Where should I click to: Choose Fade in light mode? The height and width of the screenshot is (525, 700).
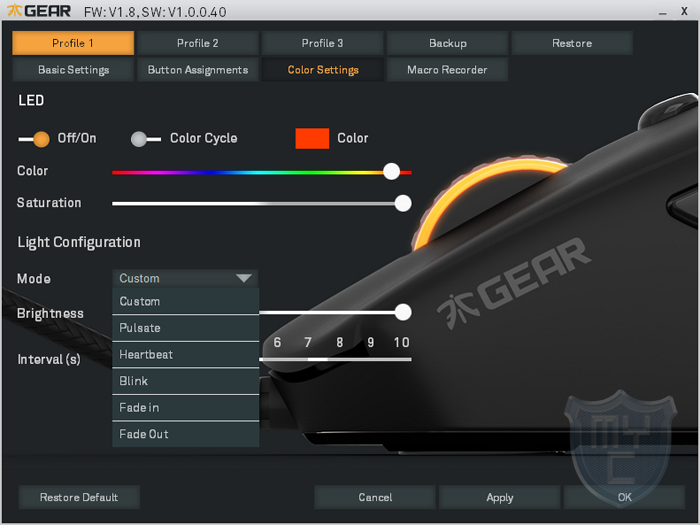(186, 408)
